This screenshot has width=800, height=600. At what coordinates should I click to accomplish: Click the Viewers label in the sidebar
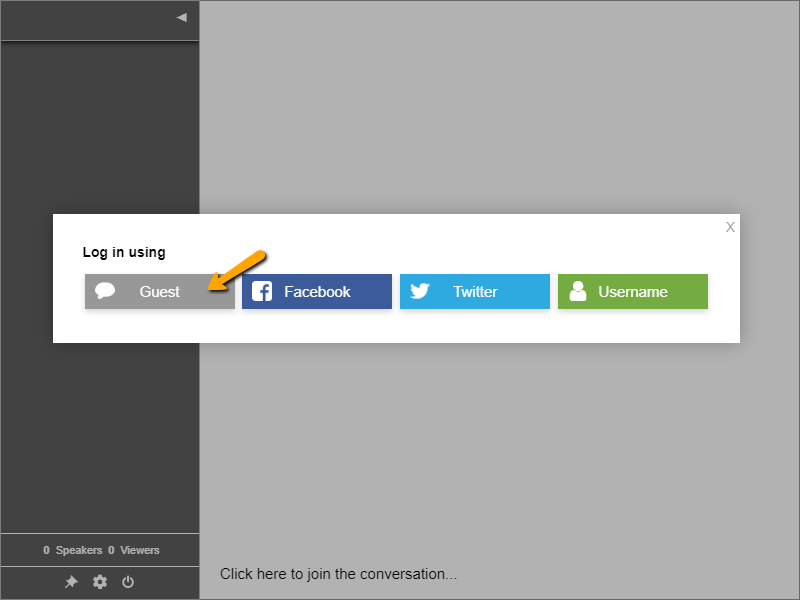tap(139, 550)
